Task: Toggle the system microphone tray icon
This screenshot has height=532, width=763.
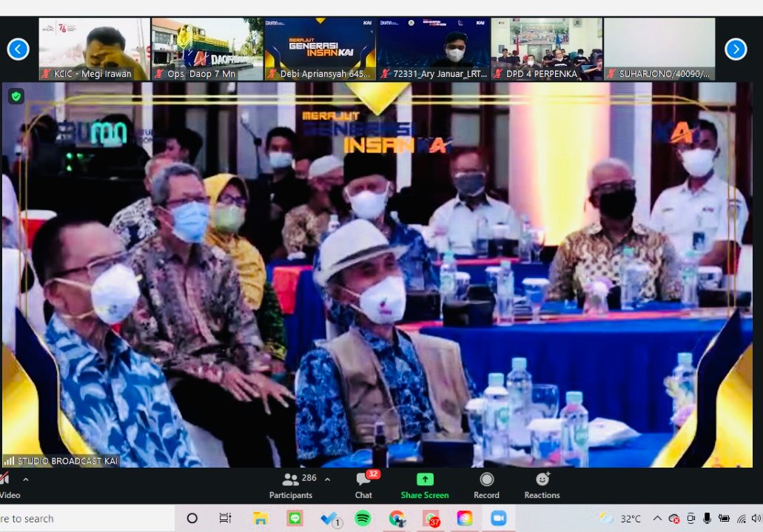Action: click(707, 518)
